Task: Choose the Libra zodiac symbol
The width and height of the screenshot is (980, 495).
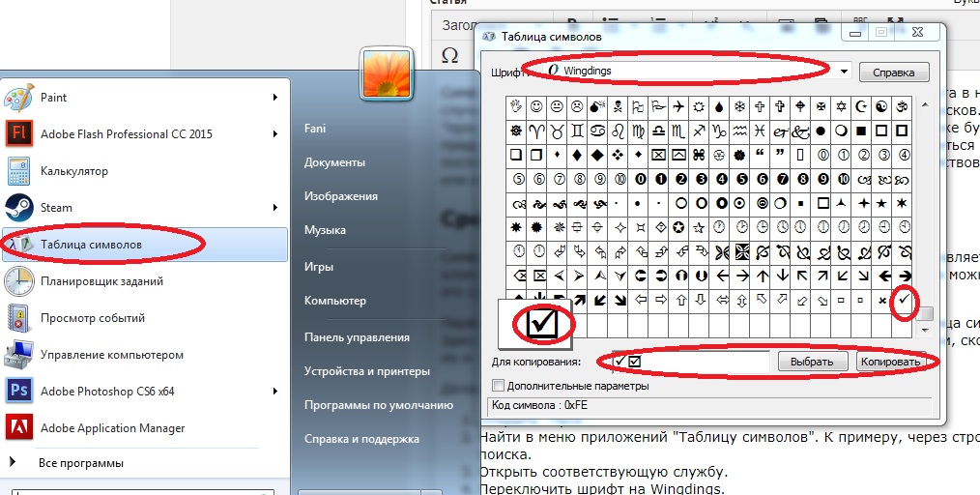Action: (658, 131)
